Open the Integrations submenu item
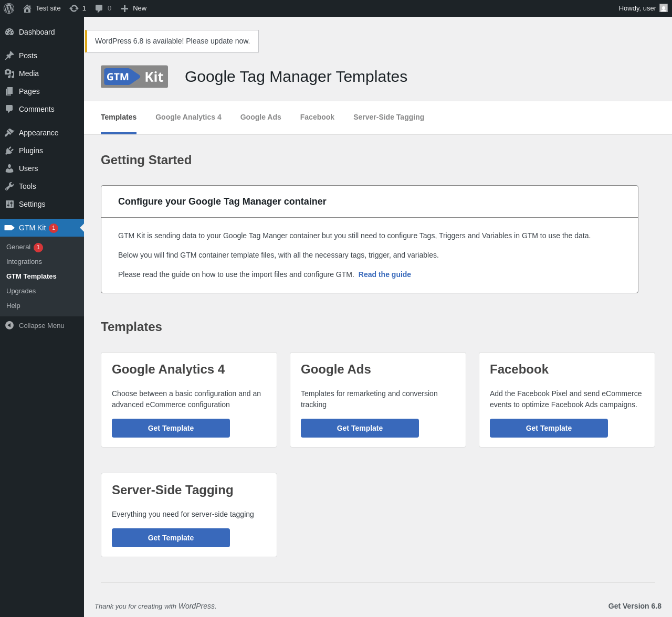 [24, 262]
